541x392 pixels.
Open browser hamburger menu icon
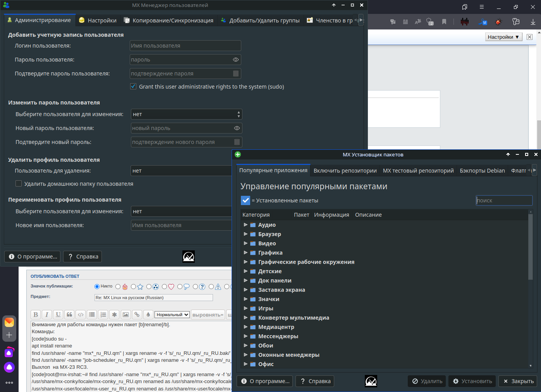coord(482,7)
